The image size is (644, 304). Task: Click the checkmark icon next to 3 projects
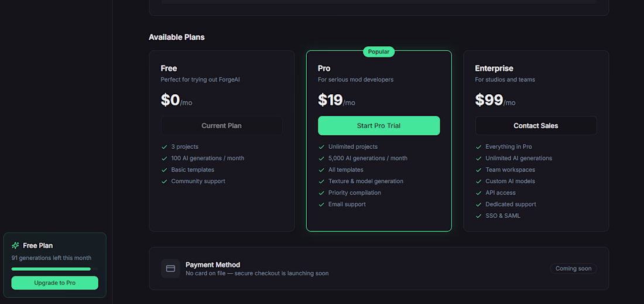pos(165,146)
